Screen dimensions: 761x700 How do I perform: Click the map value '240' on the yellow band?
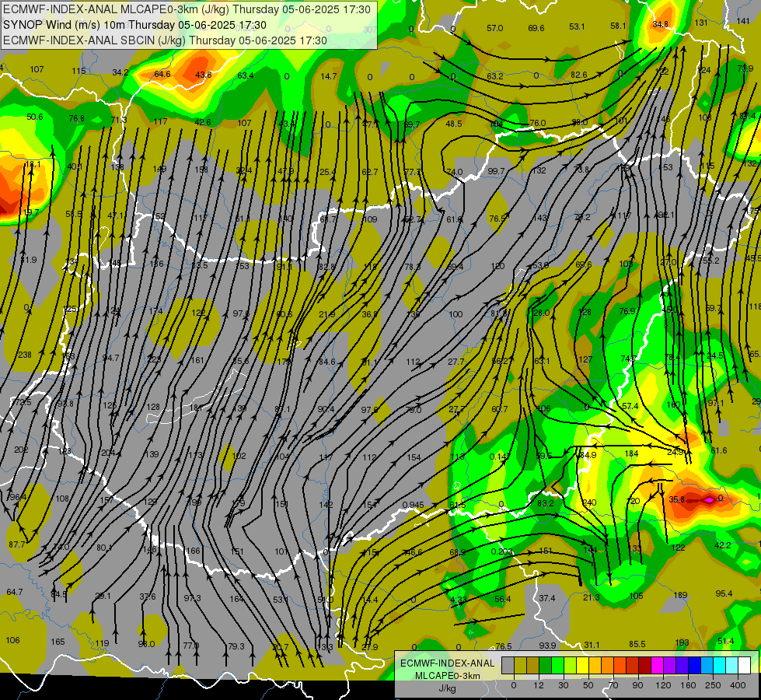pyautogui.click(x=588, y=502)
